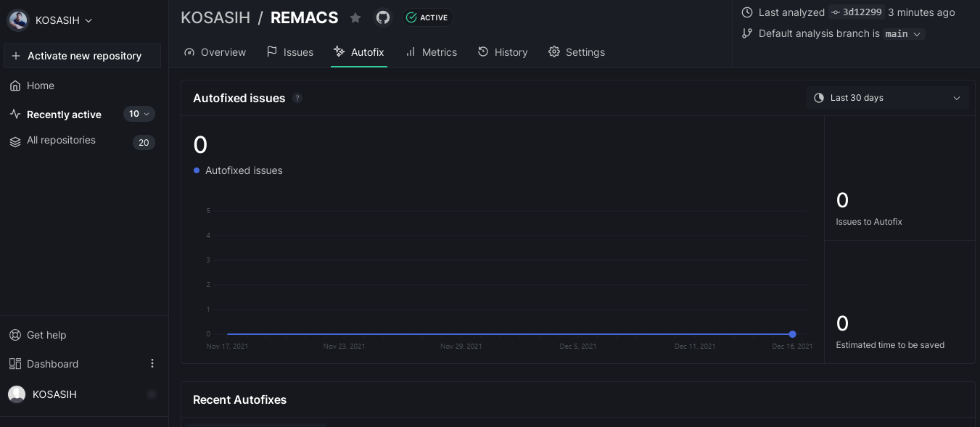
Task: Click the Home house icon
Action: click(x=15, y=86)
